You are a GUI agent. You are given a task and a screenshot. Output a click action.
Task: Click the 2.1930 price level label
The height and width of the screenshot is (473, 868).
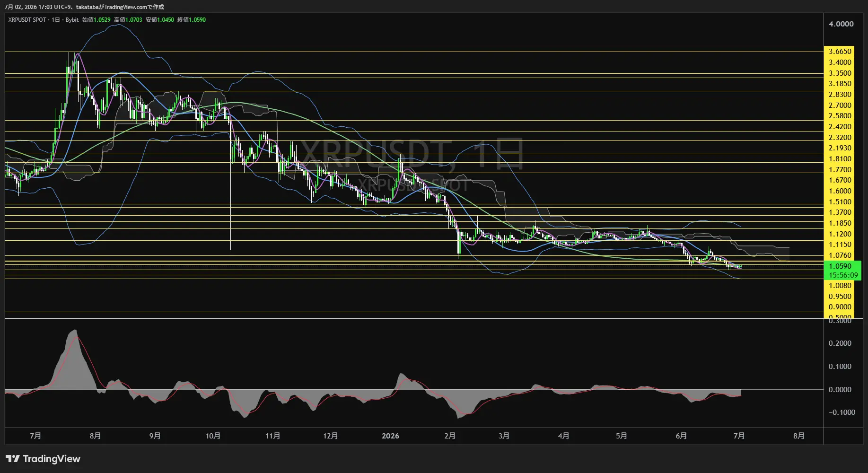[840, 148]
